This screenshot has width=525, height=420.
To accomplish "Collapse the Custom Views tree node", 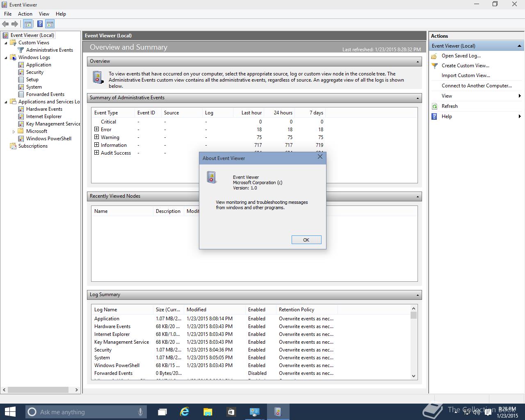I will pos(6,43).
